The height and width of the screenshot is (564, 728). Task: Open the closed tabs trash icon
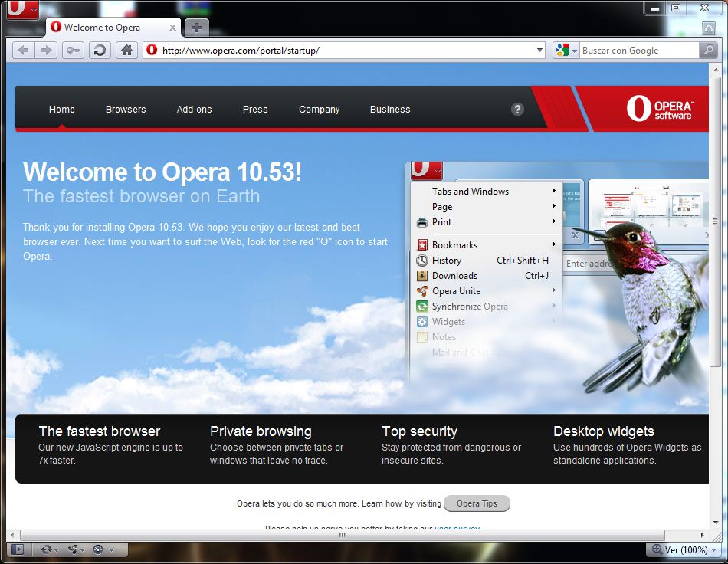pos(709,28)
